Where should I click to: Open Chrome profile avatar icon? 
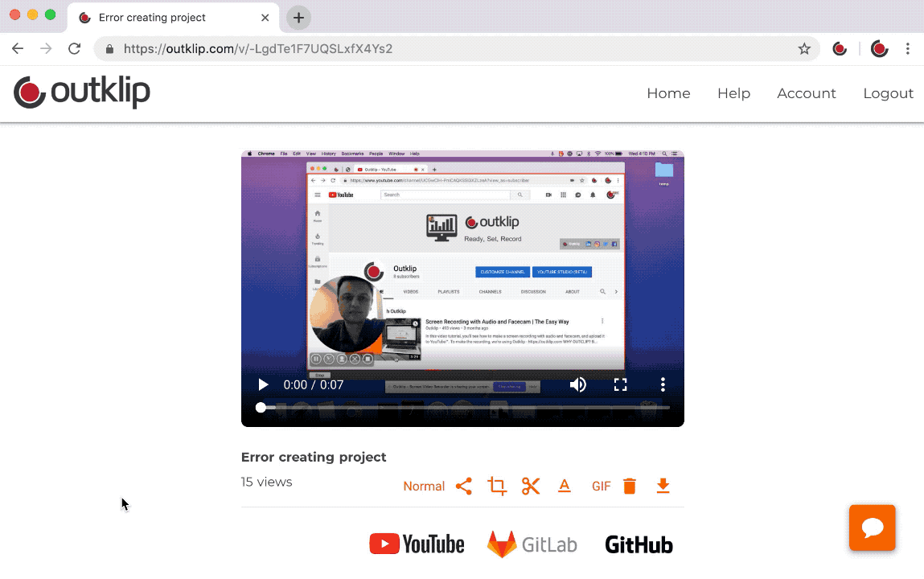(879, 49)
